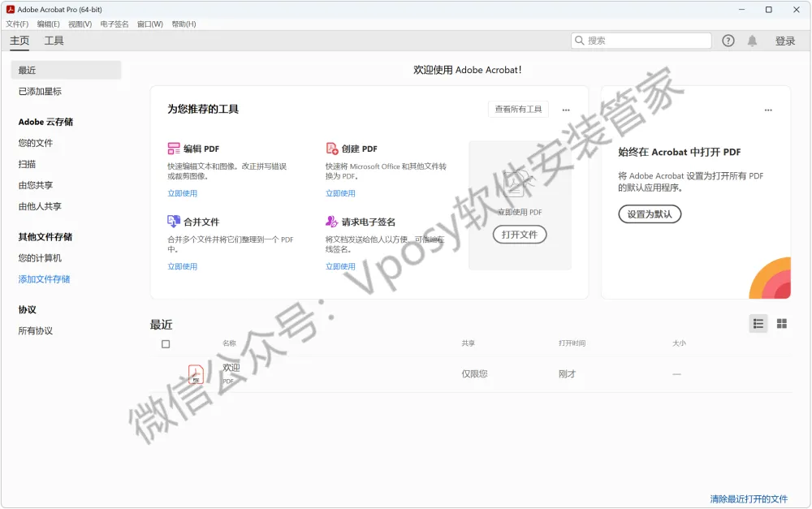This screenshot has height=509, width=812.
Task: Open the 编辑(E) menu
Action: click(x=48, y=24)
